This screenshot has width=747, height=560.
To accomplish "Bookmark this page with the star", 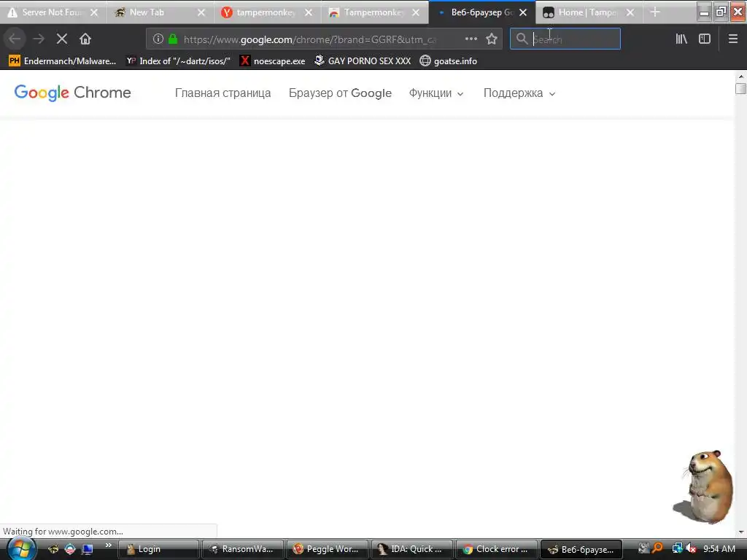I will (492, 39).
